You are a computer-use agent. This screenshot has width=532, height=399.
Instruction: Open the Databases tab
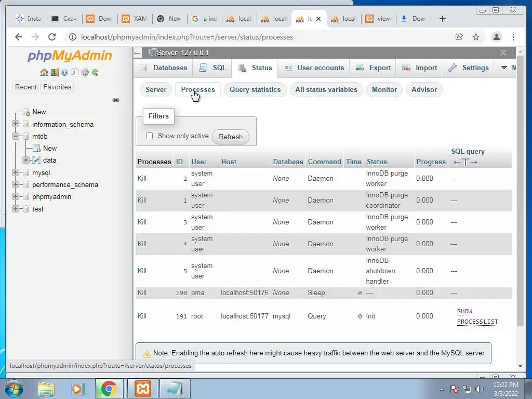164,68
